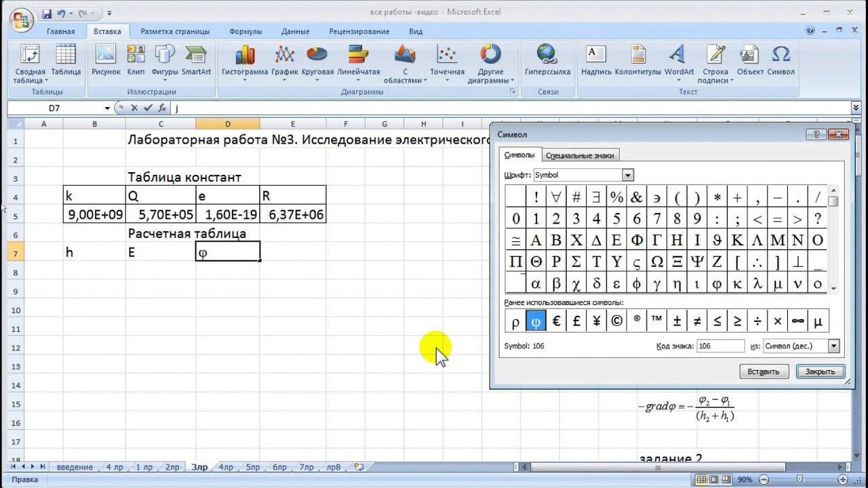Open Колонтитулы header and footer
The height and width of the screenshot is (488, 868).
coord(637,61)
